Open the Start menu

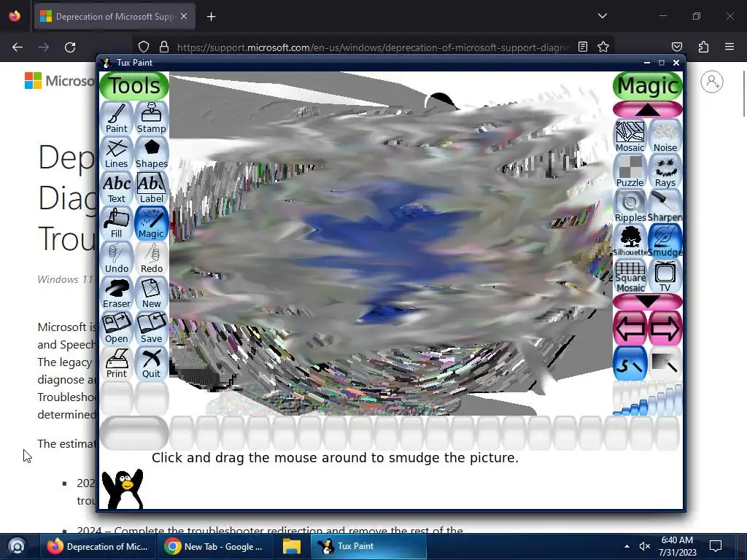[17, 546]
